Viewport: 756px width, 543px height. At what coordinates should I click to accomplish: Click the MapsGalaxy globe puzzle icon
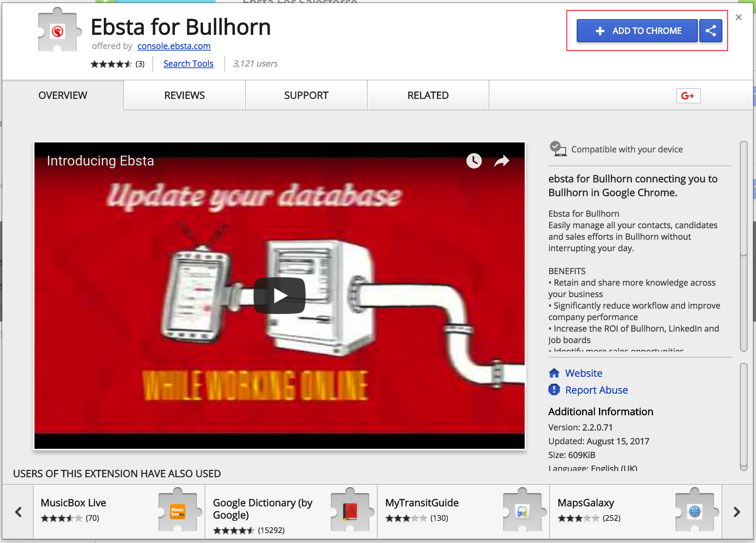tap(694, 511)
